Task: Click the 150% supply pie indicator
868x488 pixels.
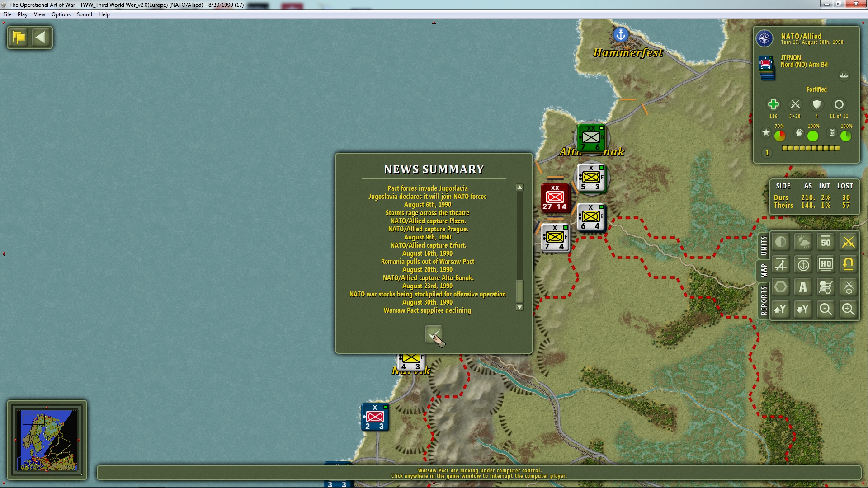Action: coord(846,136)
